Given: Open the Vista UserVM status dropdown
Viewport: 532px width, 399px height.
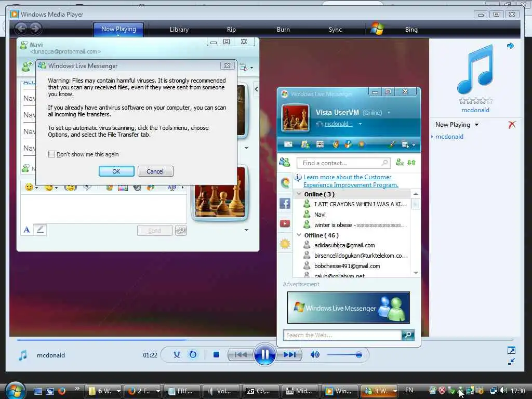Looking at the screenshot, I should pos(389,113).
